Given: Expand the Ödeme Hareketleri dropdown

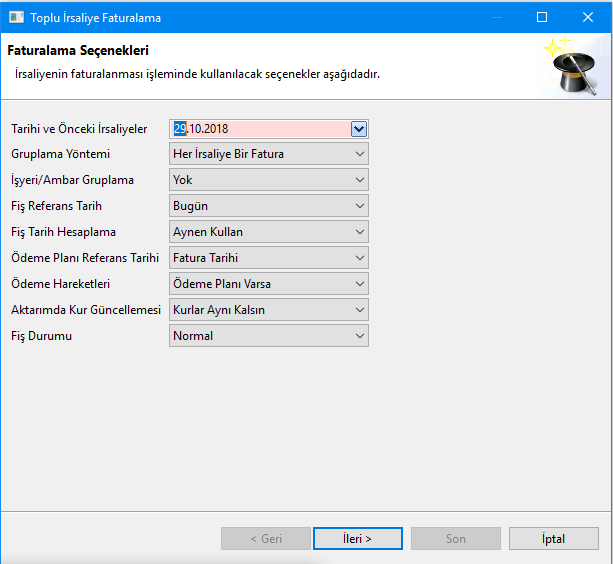Looking at the screenshot, I should click(269, 284).
